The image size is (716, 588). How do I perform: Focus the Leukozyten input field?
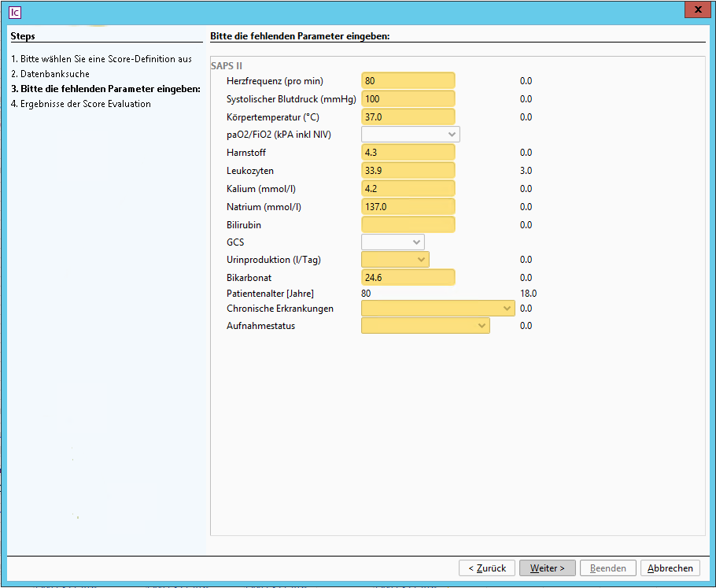coord(408,171)
